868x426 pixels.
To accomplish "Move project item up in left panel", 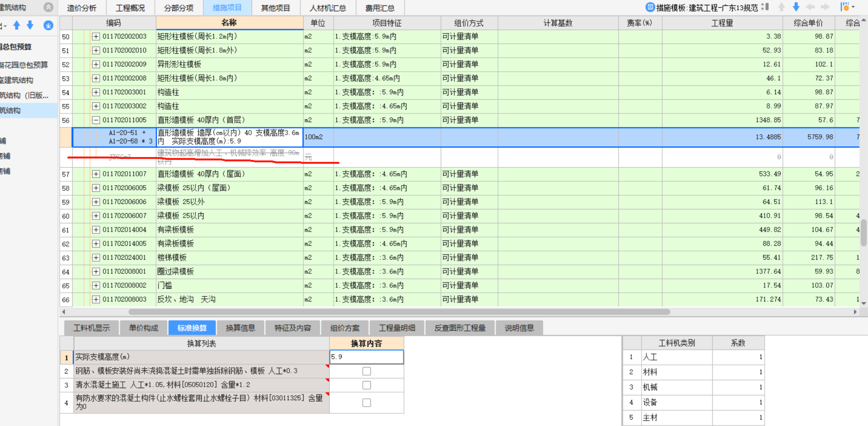I will point(16,25).
